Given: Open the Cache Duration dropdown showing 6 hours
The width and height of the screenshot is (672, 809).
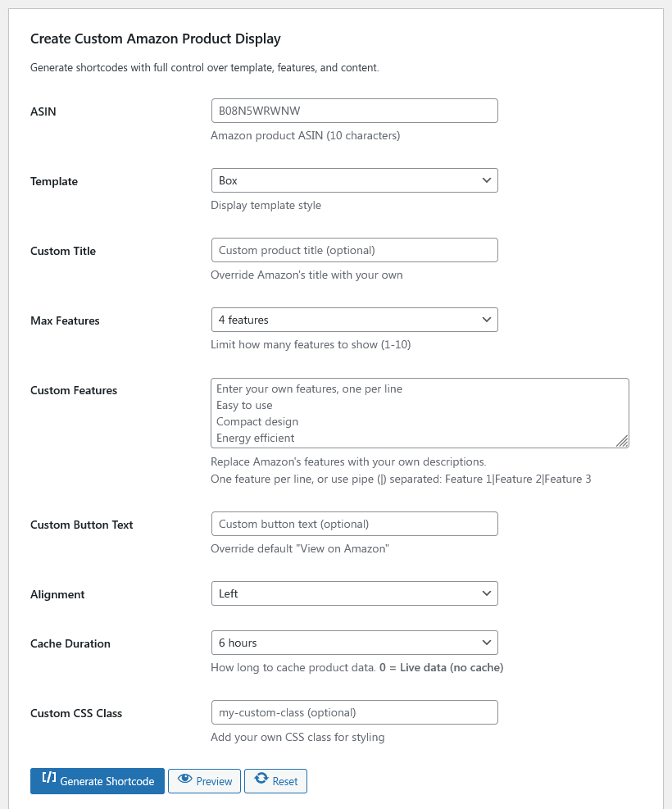Looking at the screenshot, I should tap(354, 642).
